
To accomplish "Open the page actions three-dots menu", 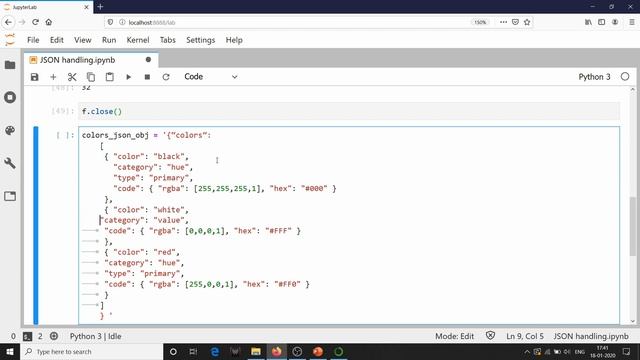I will 503,22.
